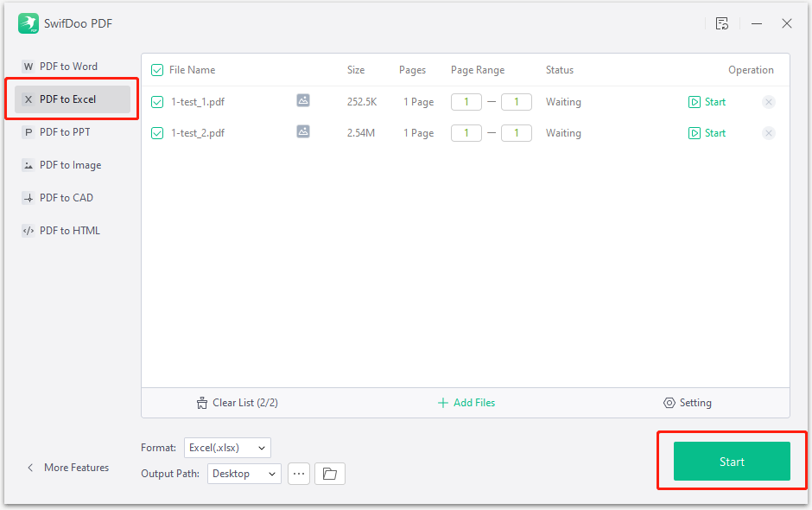Select the file name 1-test_2.pdf

coord(198,133)
